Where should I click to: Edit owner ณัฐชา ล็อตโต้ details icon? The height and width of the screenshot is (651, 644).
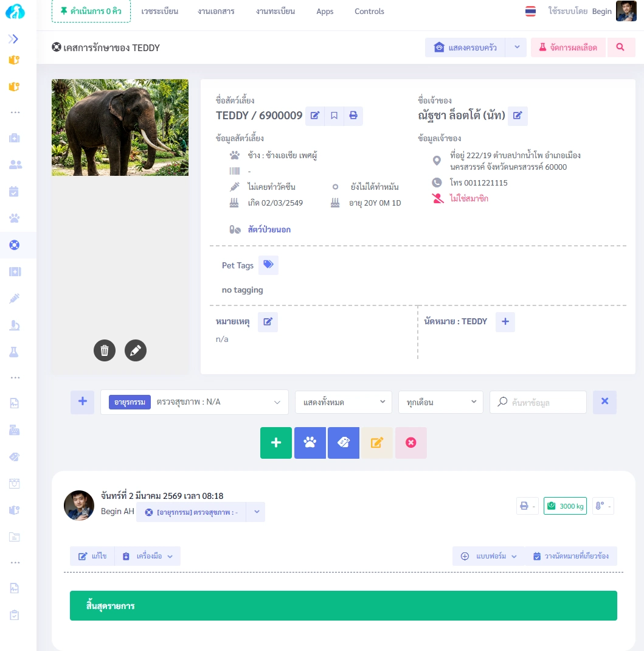(x=518, y=116)
